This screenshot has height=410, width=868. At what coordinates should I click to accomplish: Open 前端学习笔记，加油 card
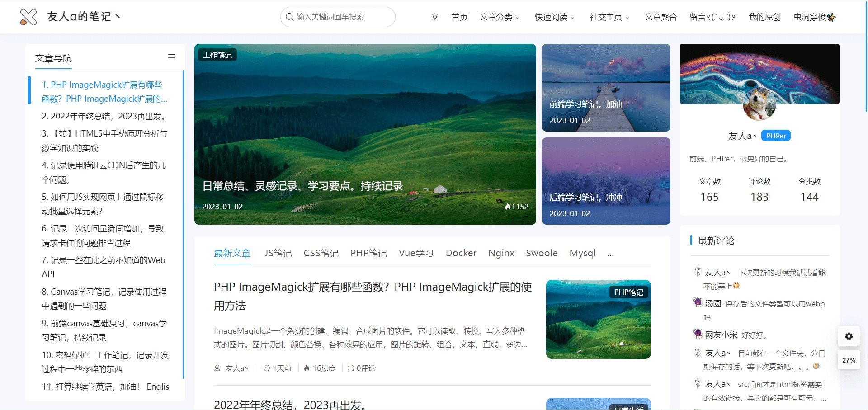tap(606, 88)
